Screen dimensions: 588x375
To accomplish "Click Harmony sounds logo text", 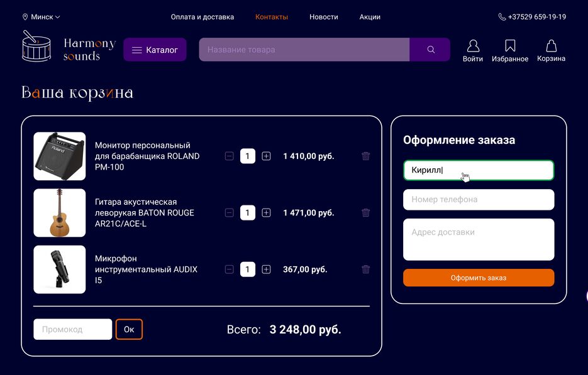I will (90, 50).
